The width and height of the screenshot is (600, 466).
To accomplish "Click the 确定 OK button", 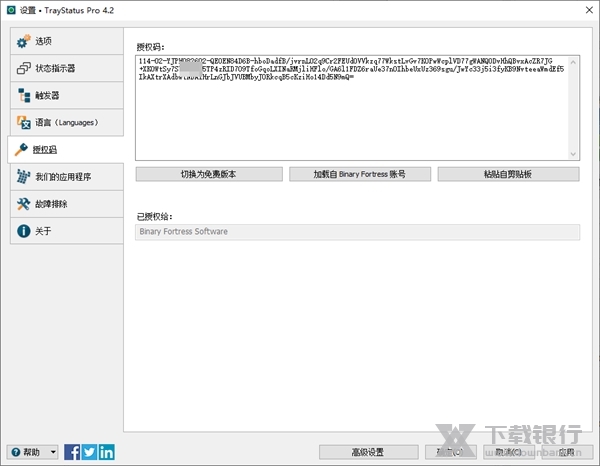I will pos(451,452).
